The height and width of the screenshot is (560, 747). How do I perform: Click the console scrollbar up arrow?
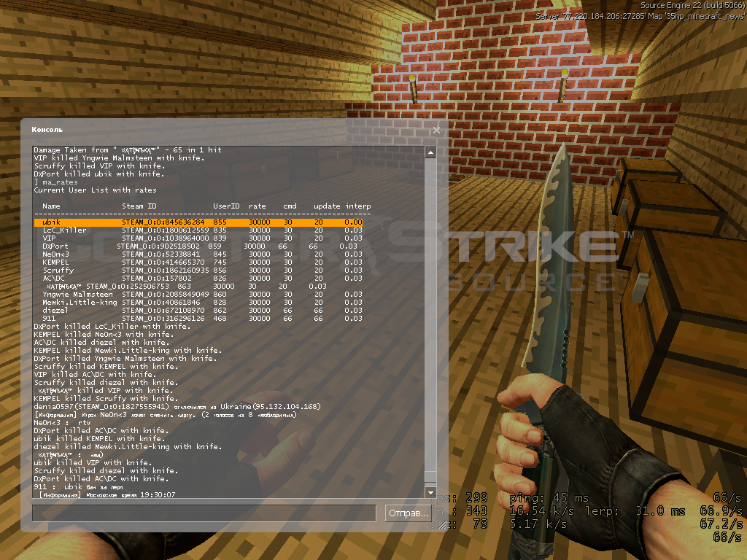430,152
